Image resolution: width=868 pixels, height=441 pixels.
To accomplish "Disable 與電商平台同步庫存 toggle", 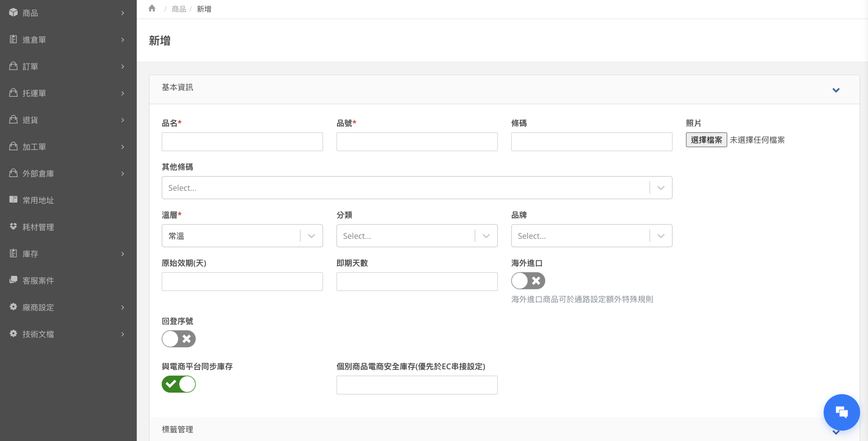I will 178,384.
